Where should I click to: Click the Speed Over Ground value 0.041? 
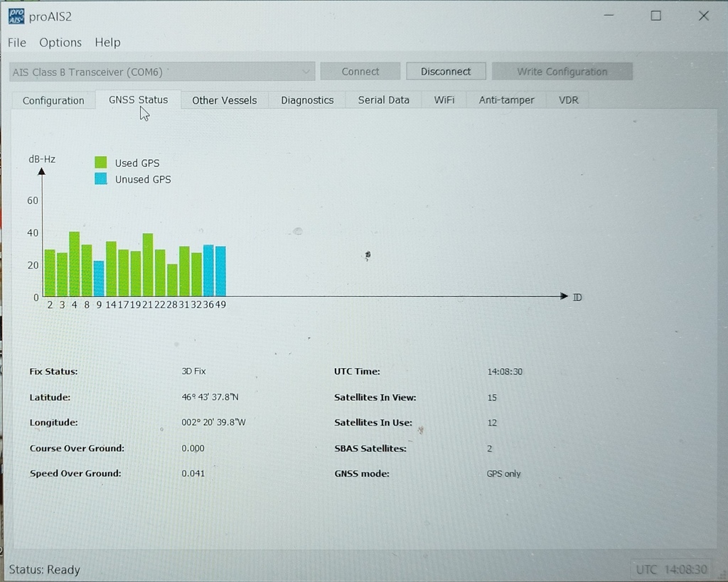tap(193, 473)
